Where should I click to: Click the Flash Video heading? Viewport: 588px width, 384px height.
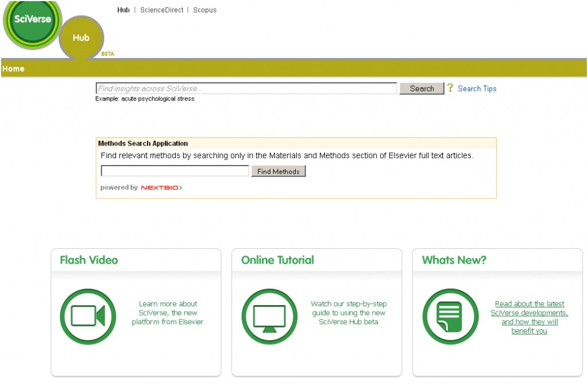[x=89, y=260]
